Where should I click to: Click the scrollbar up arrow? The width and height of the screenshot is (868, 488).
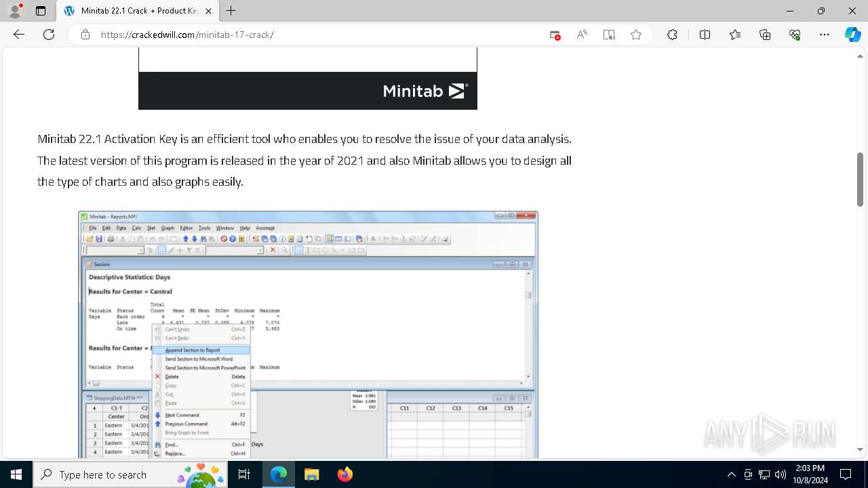[861, 56]
